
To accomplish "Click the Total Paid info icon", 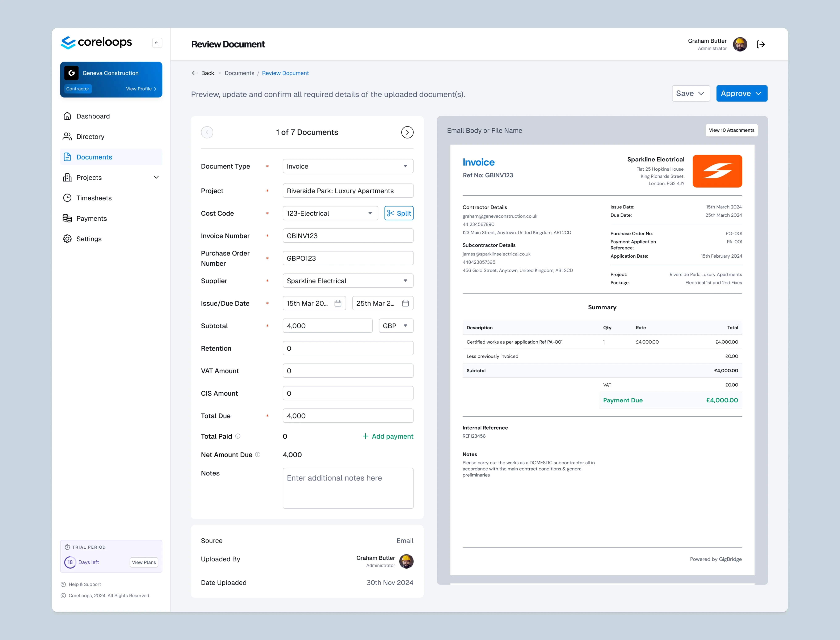I will coord(238,436).
